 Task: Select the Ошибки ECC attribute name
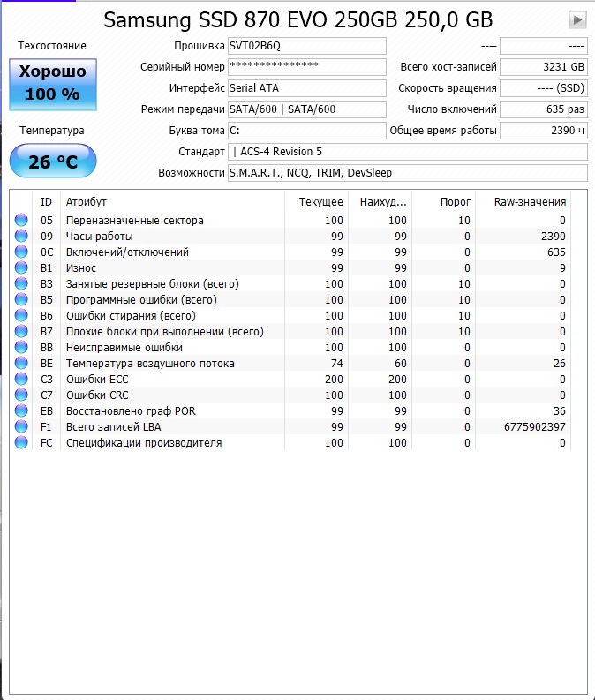click(x=97, y=379)
